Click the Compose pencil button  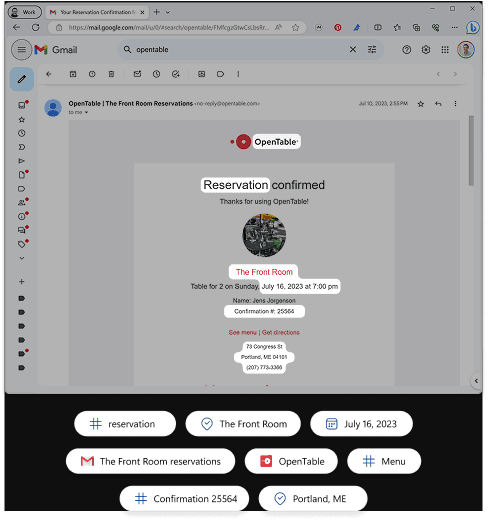click(x=22, y=79)
